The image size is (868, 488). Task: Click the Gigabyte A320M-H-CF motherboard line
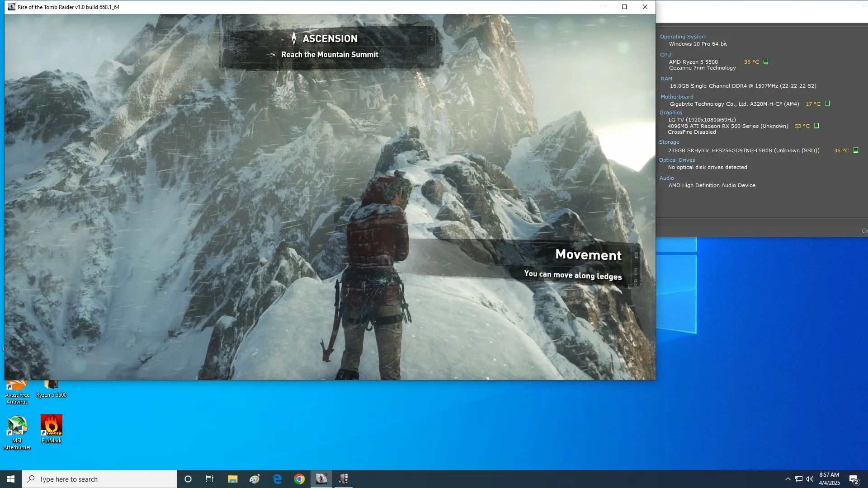click(x=734, y=104)
